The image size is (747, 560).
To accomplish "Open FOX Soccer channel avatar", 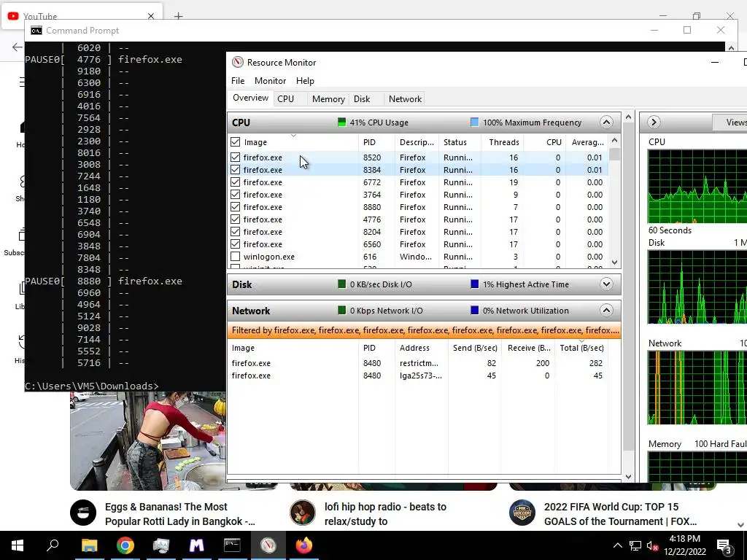I will point(522,513).
